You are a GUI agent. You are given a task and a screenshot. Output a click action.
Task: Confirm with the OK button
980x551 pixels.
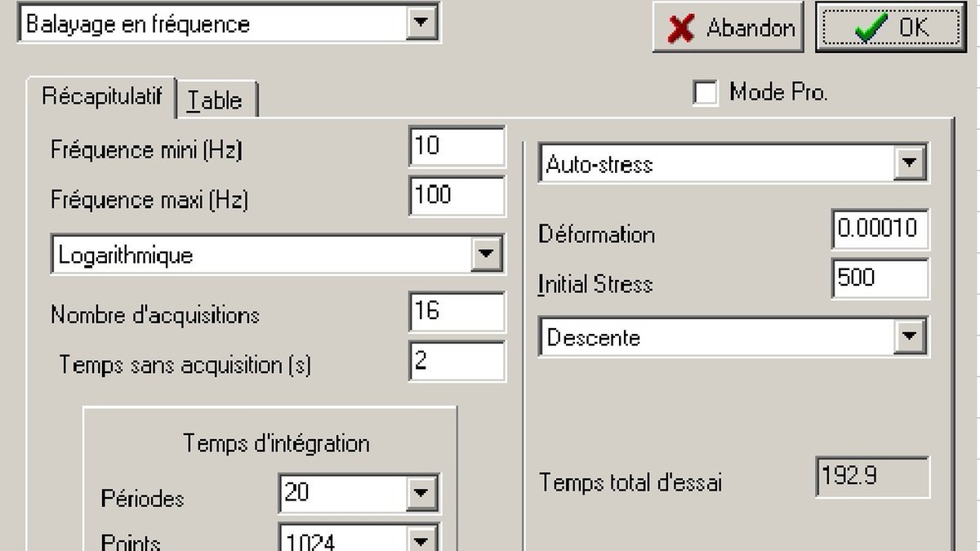click(x=890, y=27)
